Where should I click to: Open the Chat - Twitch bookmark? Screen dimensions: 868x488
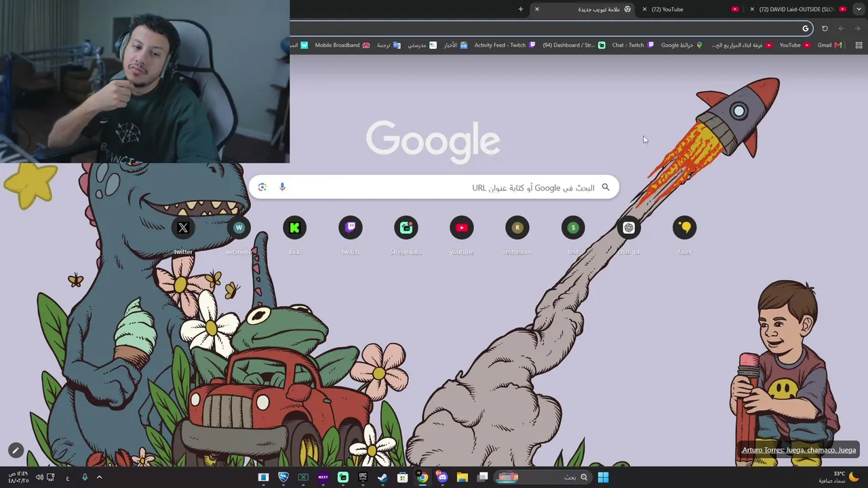633,45
